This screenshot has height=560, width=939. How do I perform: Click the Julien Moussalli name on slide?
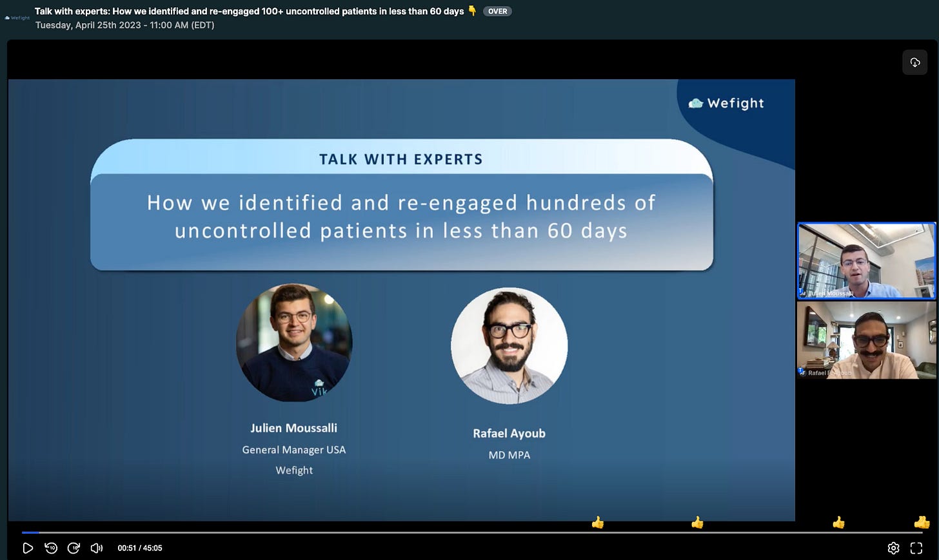tap(293, 428)
